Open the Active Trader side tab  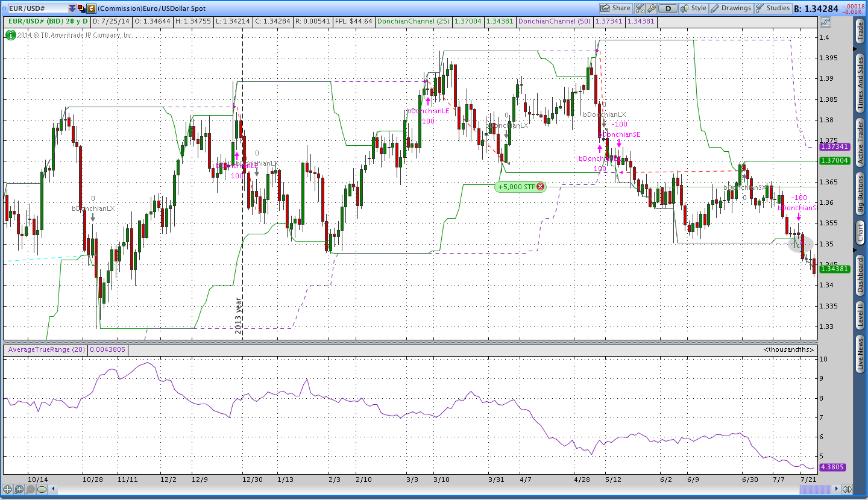click(860, 142)
